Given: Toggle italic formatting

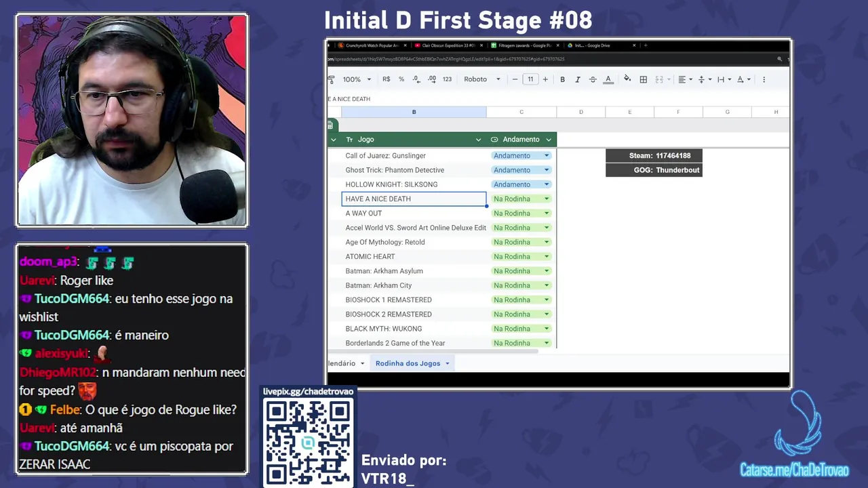Looking at the screenshot, I should click(x=578, y=79).
